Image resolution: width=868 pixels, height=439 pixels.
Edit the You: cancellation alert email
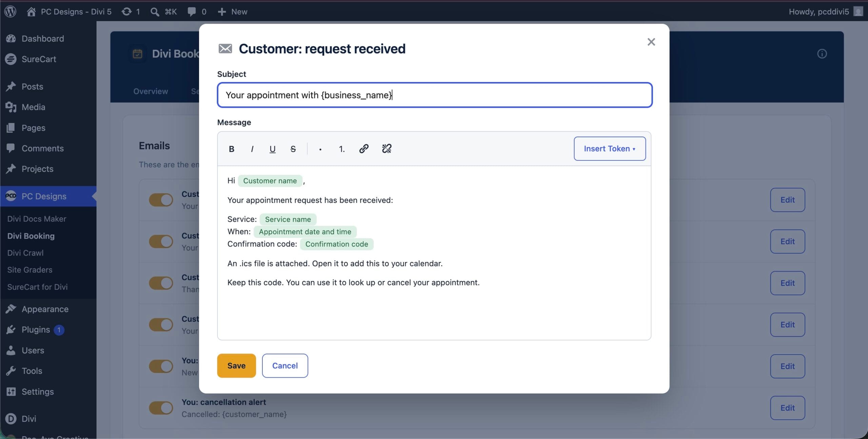point(787,408)
